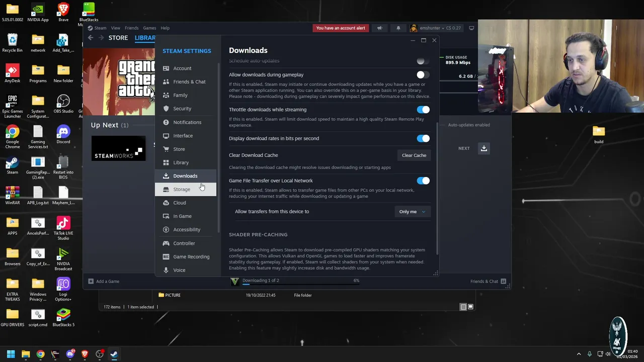Go to Notifications settings
This screenshot has width=644, height=362.
pos(186,122)
